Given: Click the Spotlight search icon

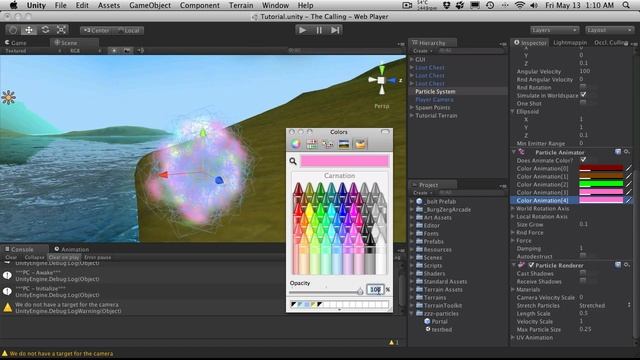Looking at the screenshot, I should tap(626, 5).
